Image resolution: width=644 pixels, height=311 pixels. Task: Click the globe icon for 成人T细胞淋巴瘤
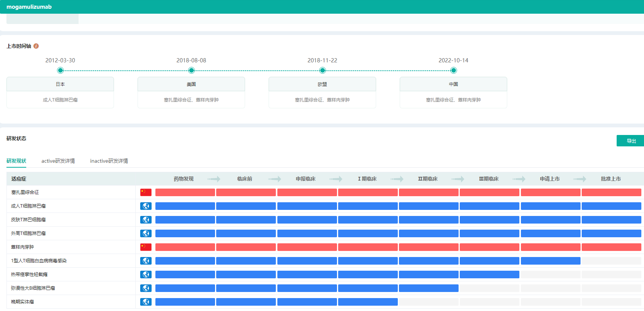pos(146,206)
